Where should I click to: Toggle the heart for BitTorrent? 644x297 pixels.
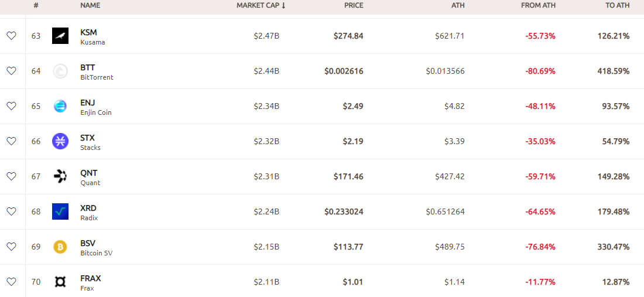click(11, 71)
